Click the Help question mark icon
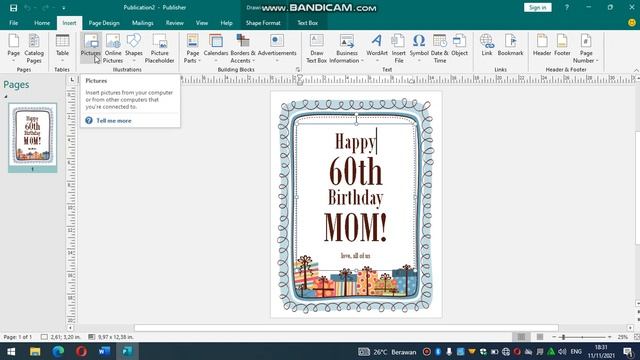The width and height of the screenshot is (640, 360). click(567, 7)
